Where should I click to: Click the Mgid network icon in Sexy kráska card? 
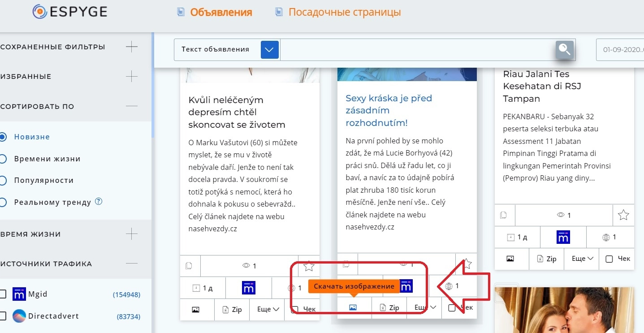406,286
